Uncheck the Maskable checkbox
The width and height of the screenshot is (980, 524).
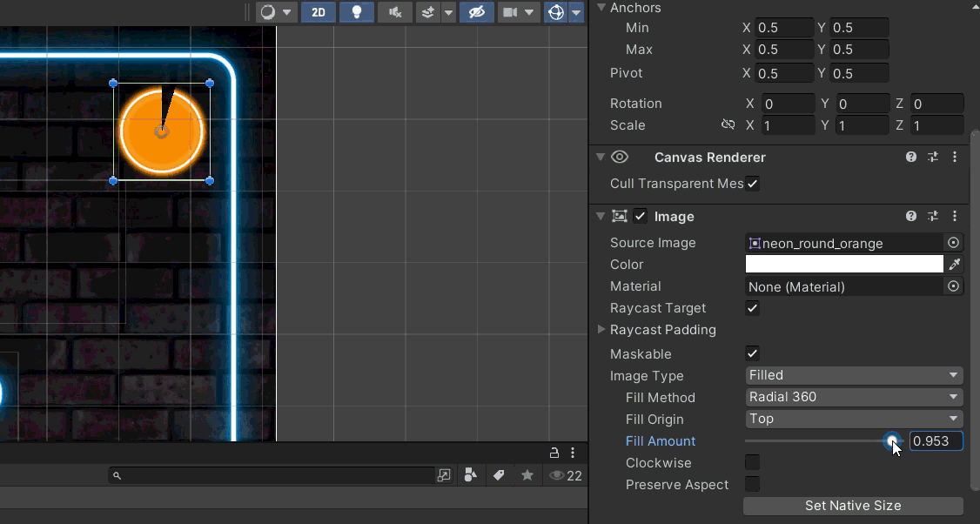tap(753, 354)
